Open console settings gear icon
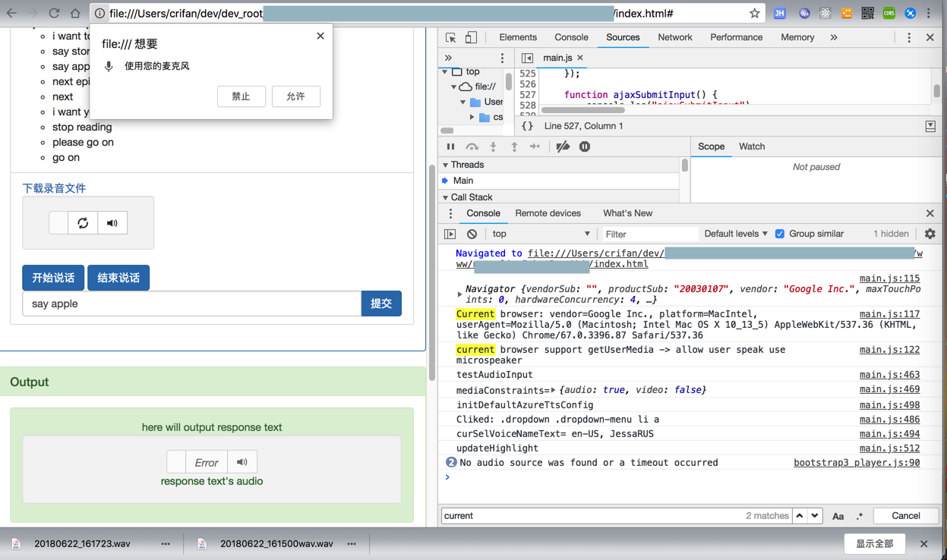The image size is (947, 560). 930,234
